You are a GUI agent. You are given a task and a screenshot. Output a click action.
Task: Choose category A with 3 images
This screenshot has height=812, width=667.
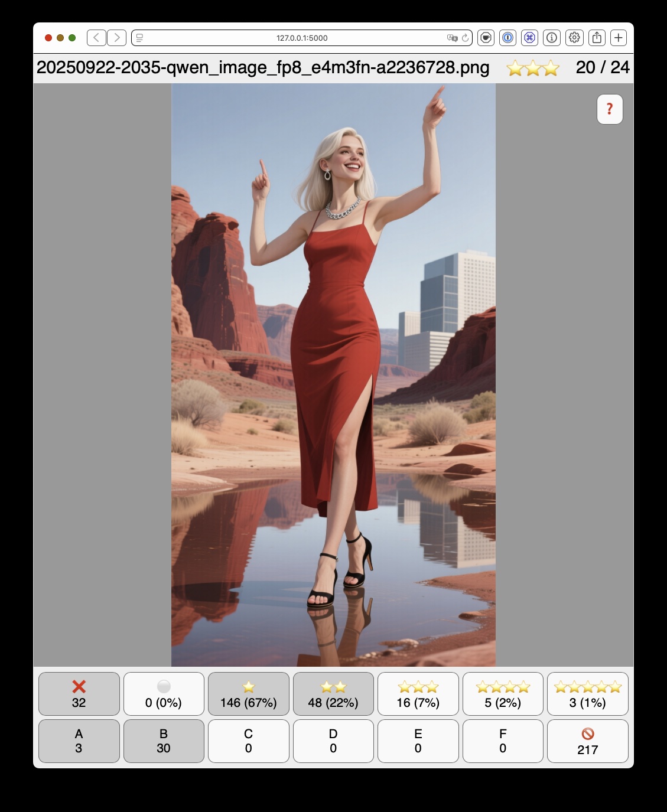(x=79, y=741)
